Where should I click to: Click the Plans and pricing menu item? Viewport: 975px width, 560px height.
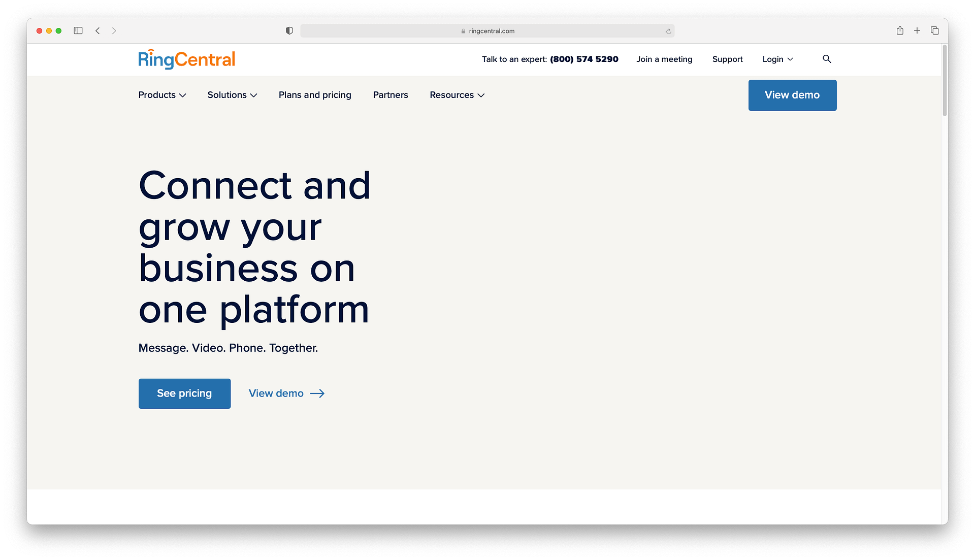315,94
